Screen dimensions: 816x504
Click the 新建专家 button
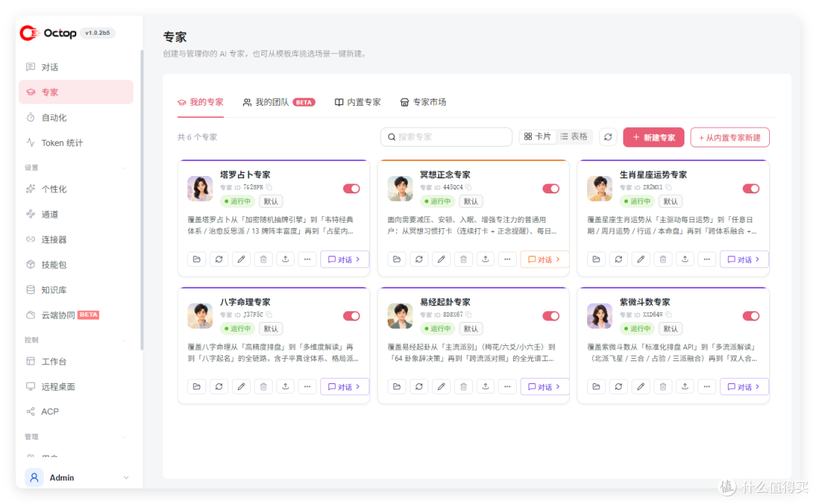click(x=654, y=138)
